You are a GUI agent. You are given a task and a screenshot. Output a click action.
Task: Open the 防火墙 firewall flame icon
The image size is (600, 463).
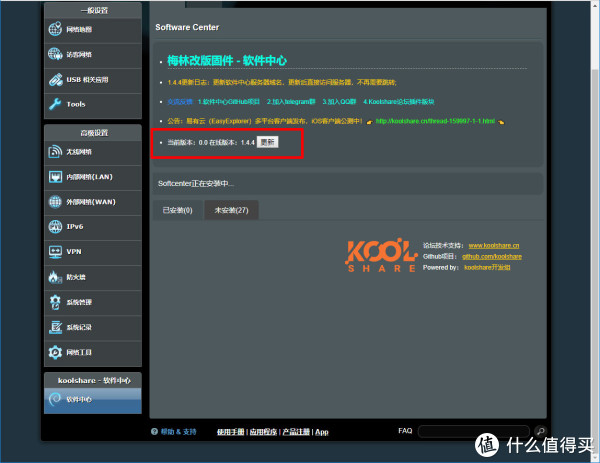pos(55,277)
